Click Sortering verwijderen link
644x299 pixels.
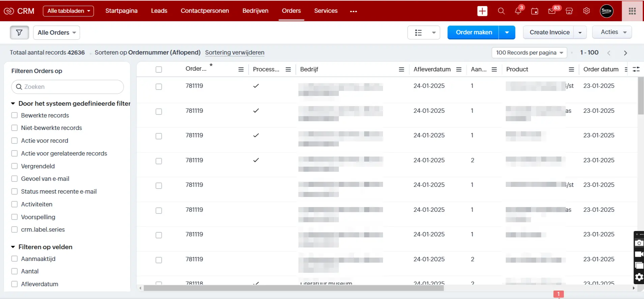pyautogui.click(x=235, y=53)
